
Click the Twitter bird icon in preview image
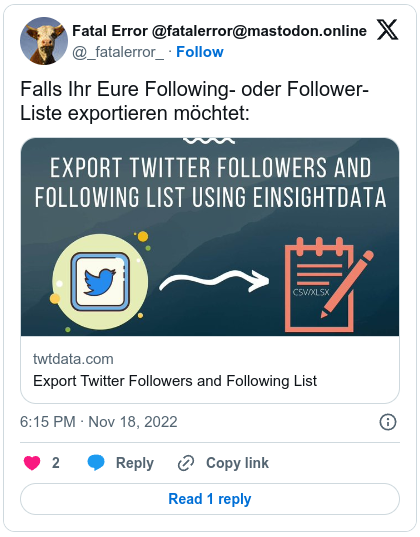(x=100, y=282)
